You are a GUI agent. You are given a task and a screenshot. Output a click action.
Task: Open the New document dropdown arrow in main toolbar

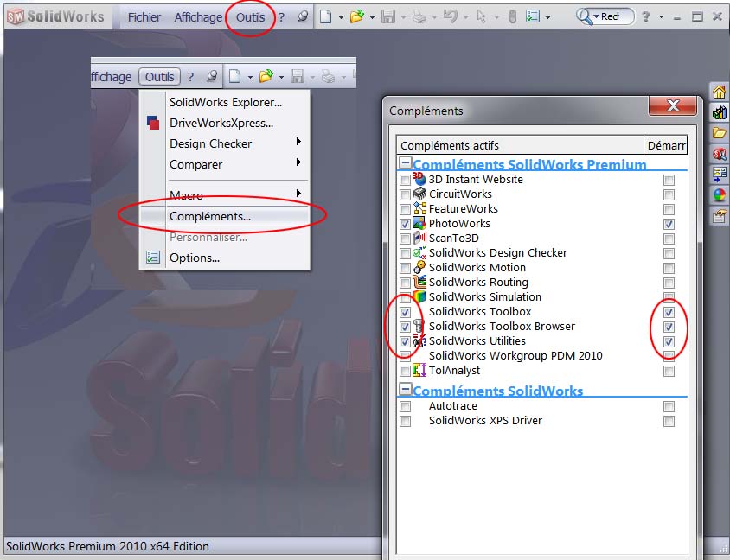(341, 17)
